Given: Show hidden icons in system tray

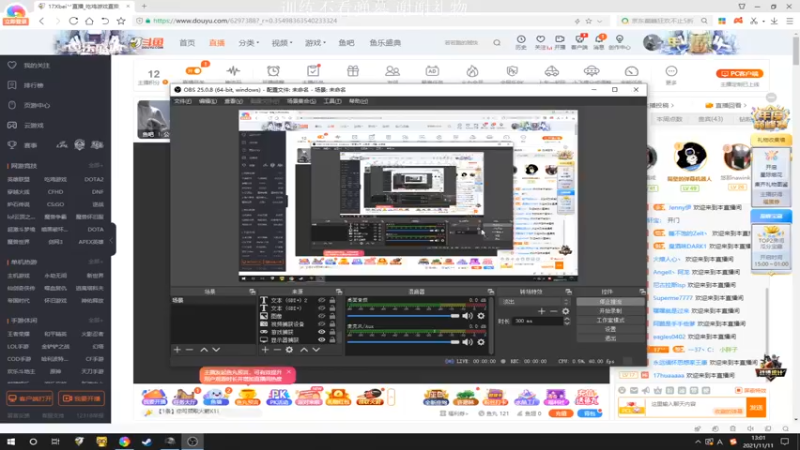Looking at the screenshot, I should tap(697, 442).
